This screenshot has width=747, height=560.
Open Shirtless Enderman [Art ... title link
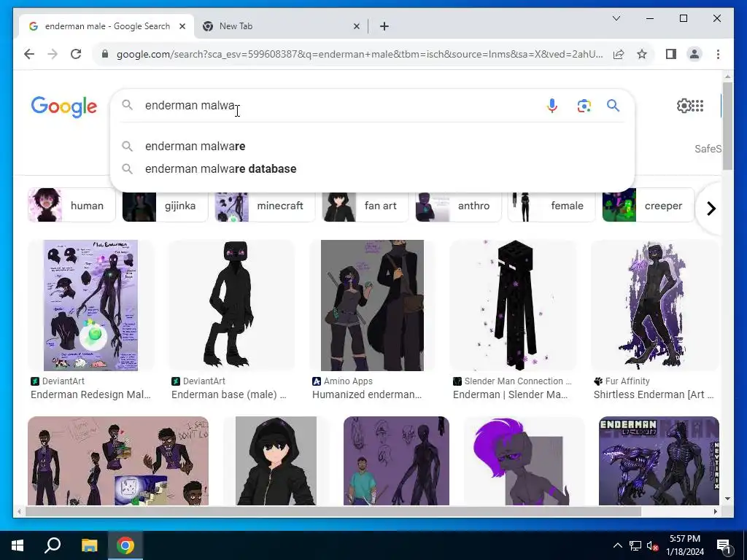click(654, 394)
